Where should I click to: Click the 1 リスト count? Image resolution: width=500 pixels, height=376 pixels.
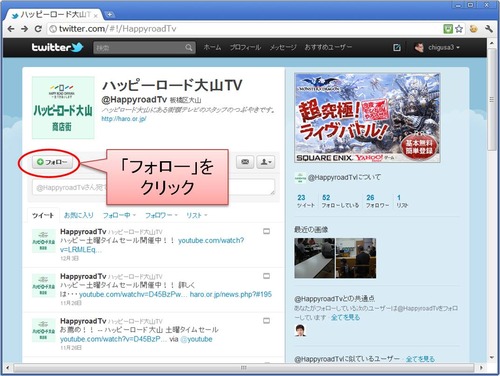coord(402,201)
